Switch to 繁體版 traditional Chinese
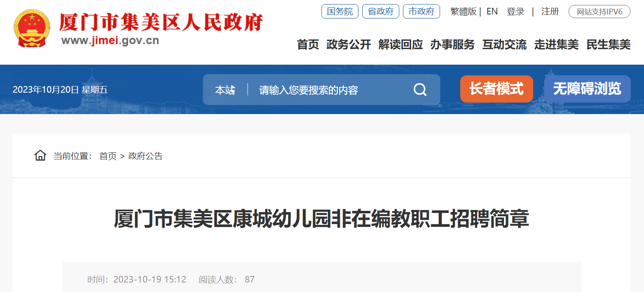This screenshot has width=644, height=292. pyautogui.click(x=463, y=12)
